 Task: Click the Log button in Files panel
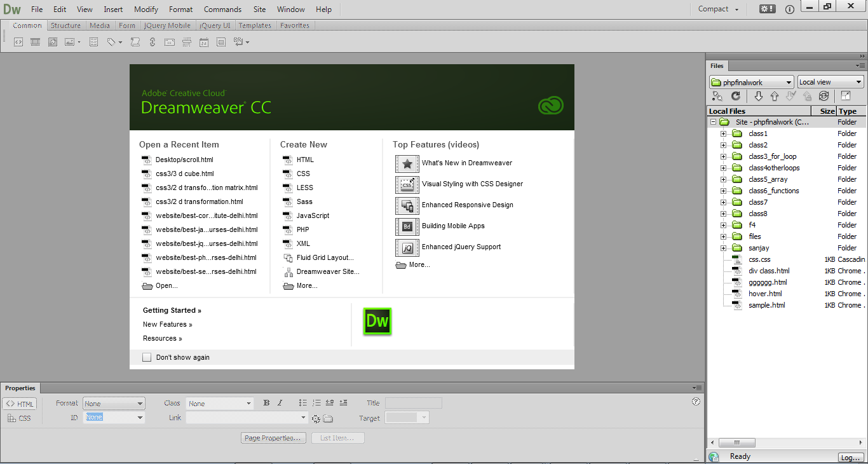(x=850, y=457)
